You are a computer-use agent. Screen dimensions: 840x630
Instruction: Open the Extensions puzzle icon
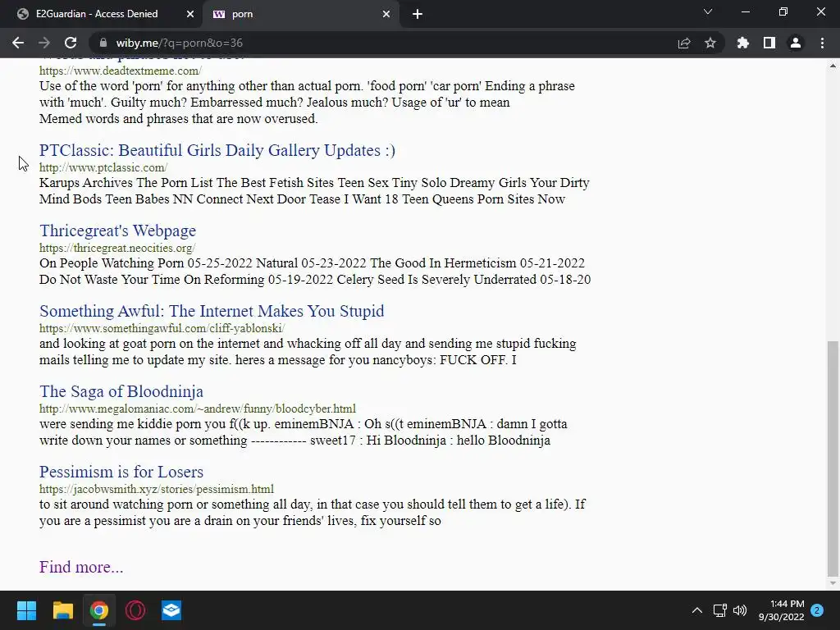743,43
